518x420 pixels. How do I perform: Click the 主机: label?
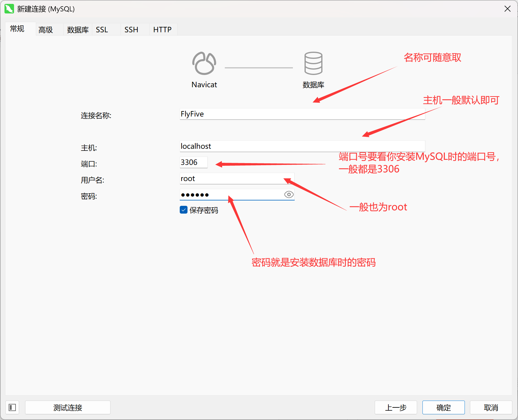89,148
